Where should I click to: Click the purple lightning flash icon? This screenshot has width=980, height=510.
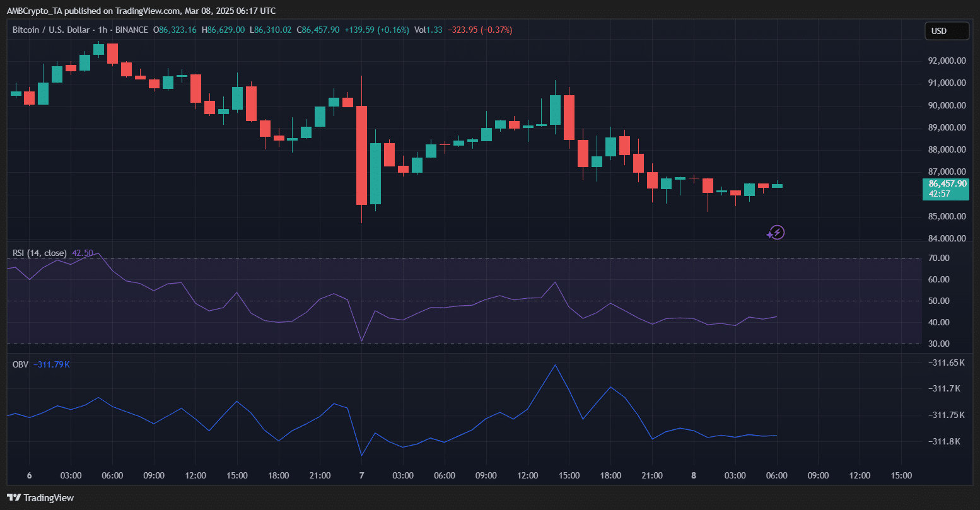[776, 233]
